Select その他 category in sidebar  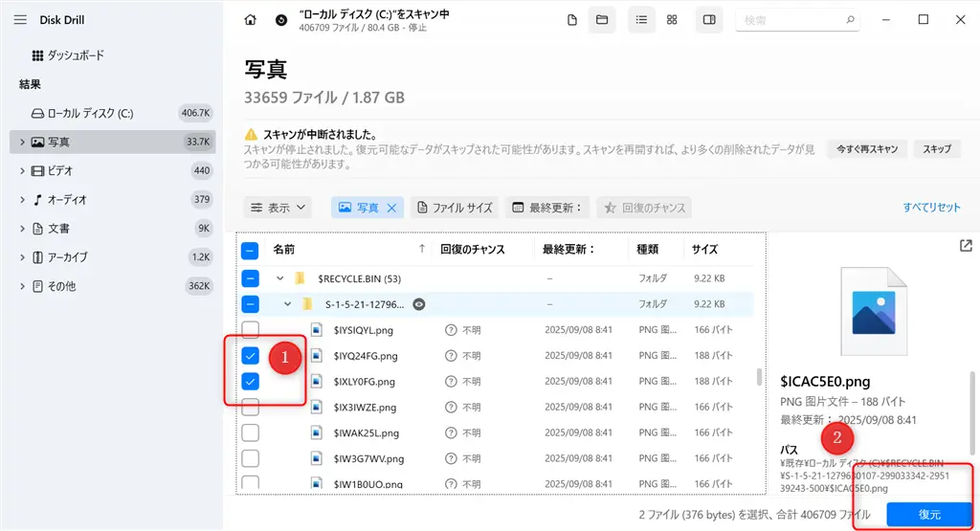(x=113, y=285)
